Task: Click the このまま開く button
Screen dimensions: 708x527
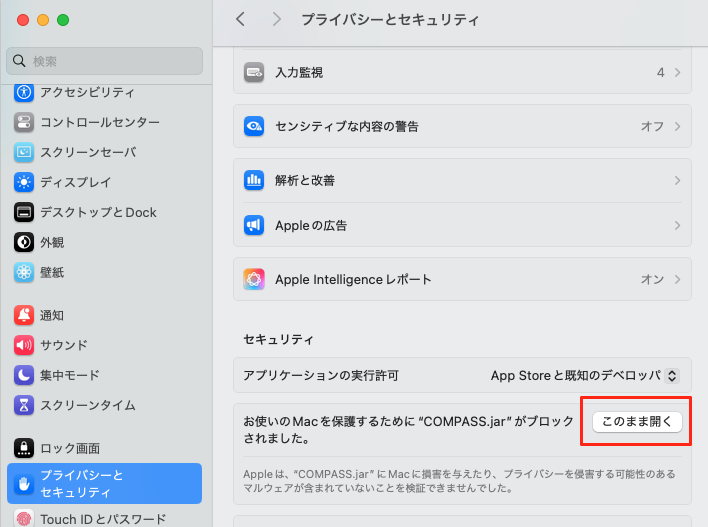Action: [x=638, y=422]
